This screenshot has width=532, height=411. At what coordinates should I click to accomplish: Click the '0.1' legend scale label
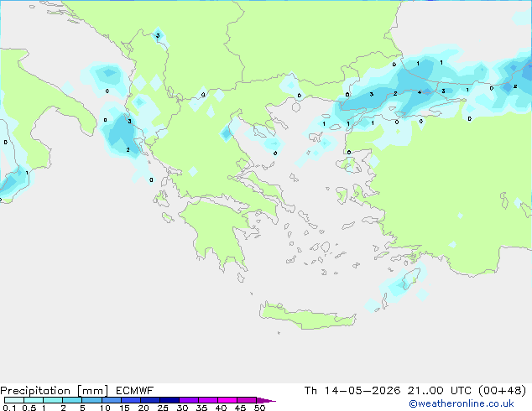click(x=9, y=408)
